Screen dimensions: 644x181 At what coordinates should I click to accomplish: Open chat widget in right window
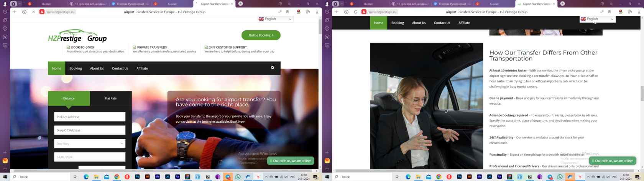(x=613, y=161)
